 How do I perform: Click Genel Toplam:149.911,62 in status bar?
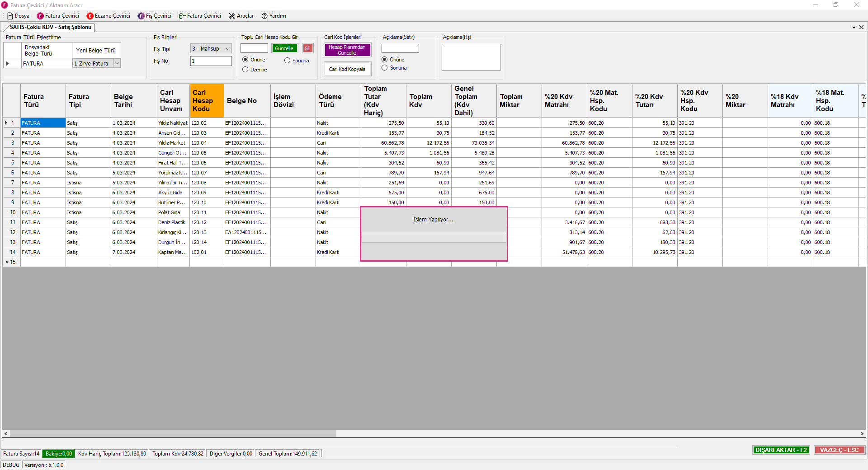[288, 454]
